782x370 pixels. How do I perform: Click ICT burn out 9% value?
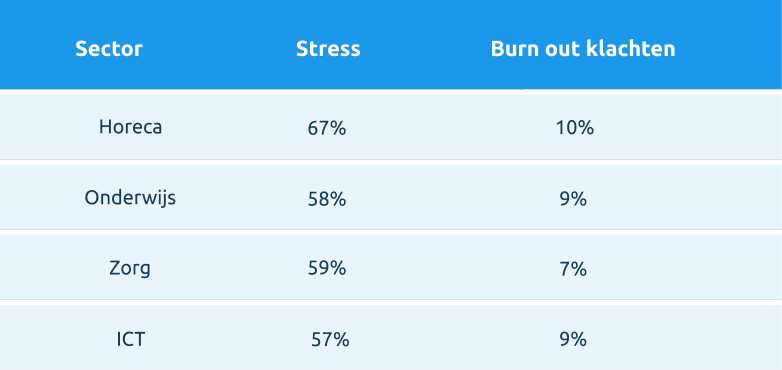pos(573,340)
